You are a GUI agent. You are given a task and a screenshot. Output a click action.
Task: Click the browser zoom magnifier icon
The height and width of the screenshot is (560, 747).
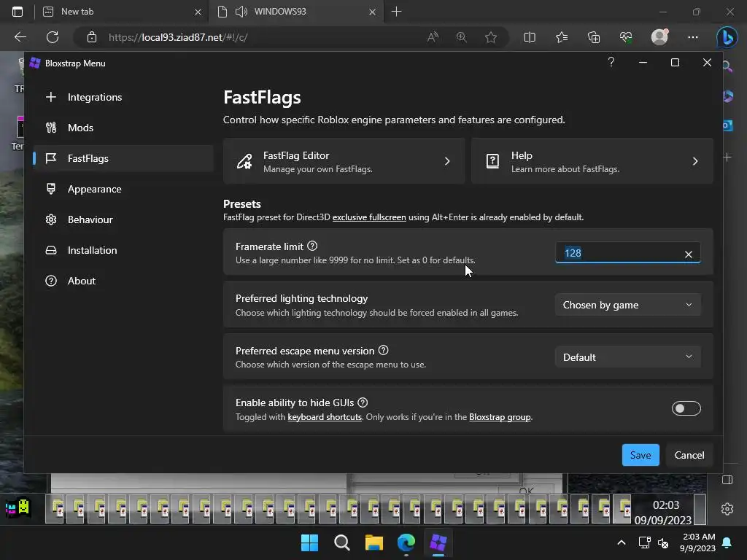click(461, 37)
